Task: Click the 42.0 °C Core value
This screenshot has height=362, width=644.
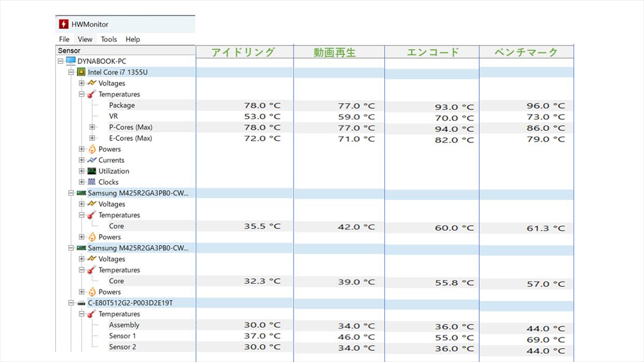Action: click(x=356, y=227)
